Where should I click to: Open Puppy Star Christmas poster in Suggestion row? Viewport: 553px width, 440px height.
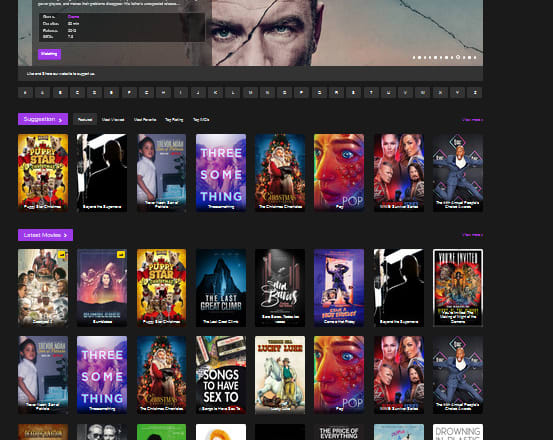[43, 172]
